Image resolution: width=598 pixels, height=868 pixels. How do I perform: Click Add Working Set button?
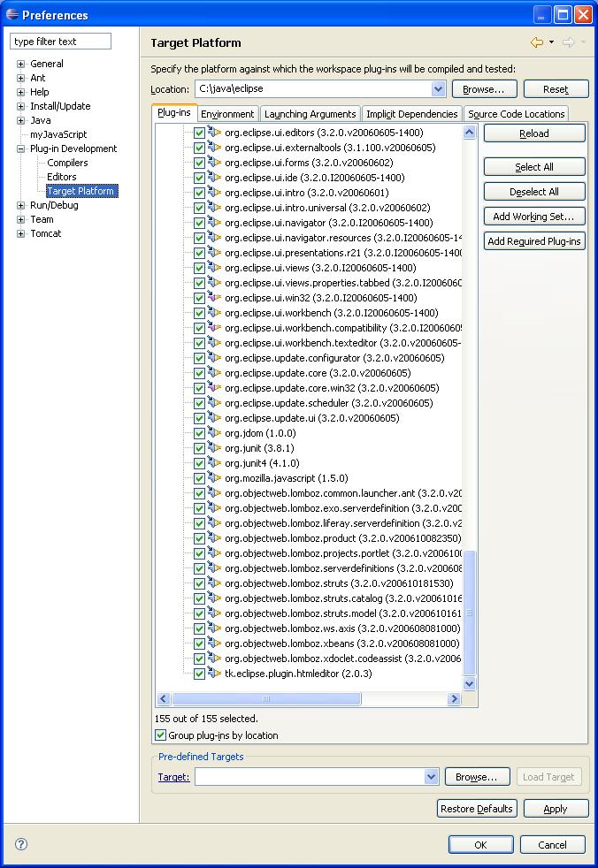[534, 217]
